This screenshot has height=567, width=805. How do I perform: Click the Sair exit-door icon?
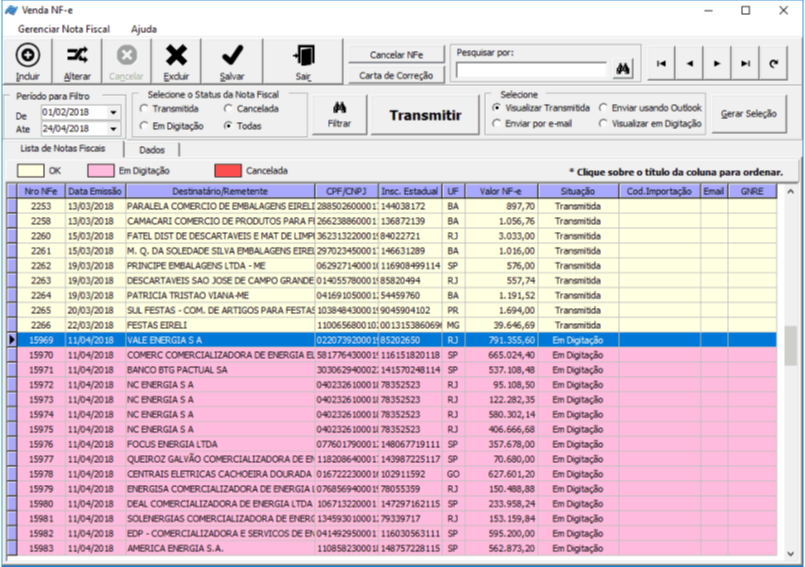point(303,56)
